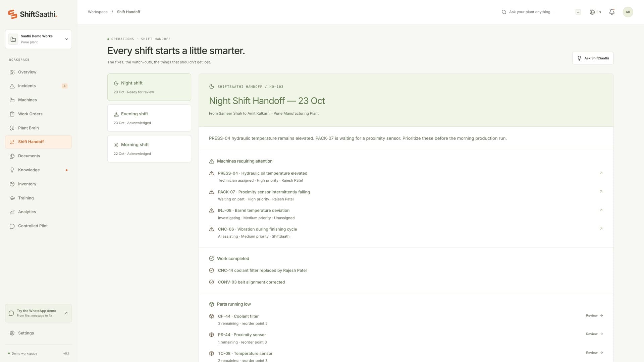Click the Machines factory icon
This screenshot has width=644, height=362.
[12, 100]
